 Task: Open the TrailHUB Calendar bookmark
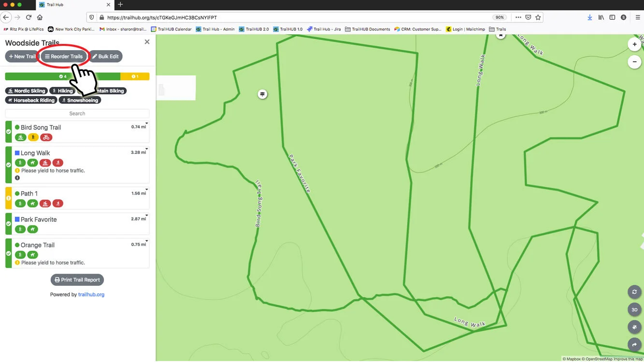tap(171, 29)
